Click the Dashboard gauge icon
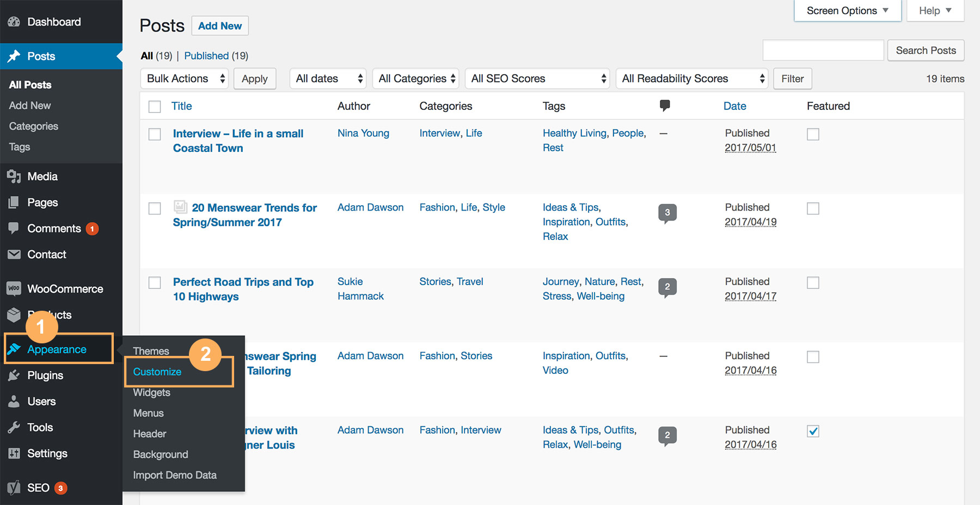Viewport: 980px width, 505px height. (14, 22)
